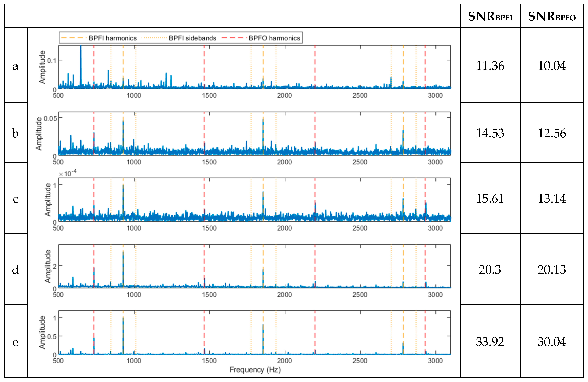Click row label d

[x=15, y=269]
